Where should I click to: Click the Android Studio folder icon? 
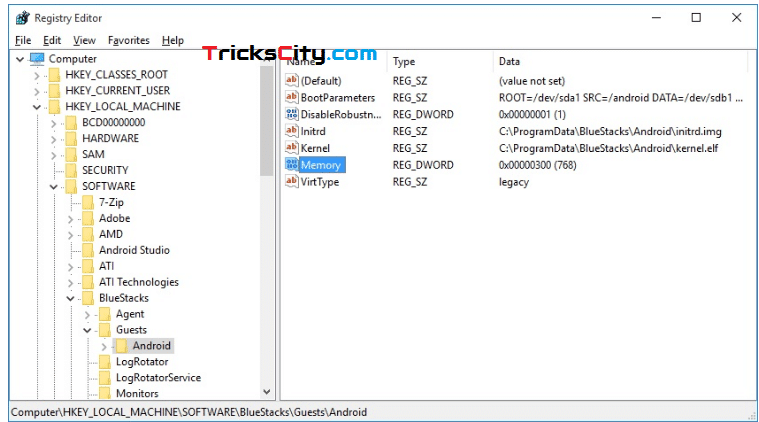pyautogui.click(x=89, y=250)
